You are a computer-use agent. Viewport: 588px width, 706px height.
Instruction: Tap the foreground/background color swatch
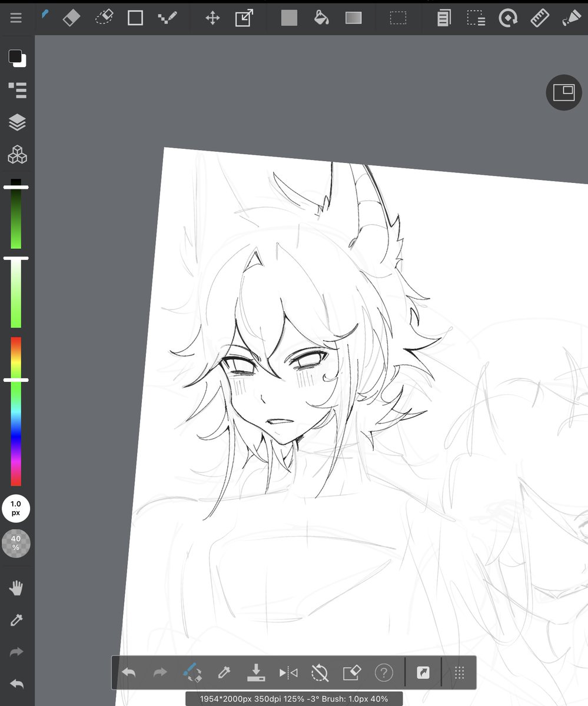pos(17,58)
